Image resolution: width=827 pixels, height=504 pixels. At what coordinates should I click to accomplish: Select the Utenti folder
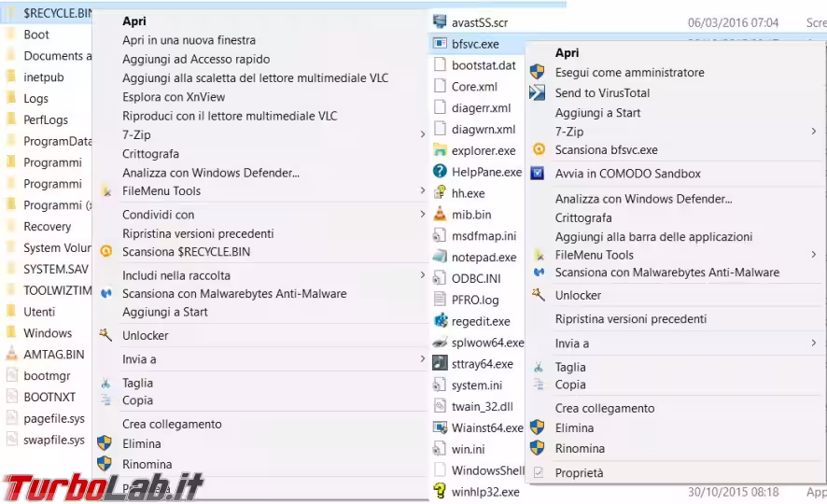click(39, 312)
